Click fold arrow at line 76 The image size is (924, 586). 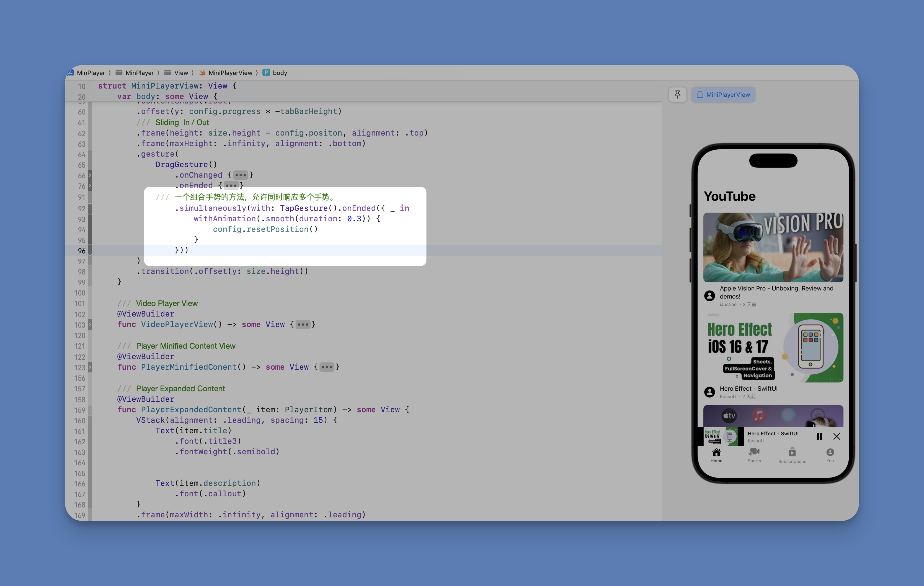[x=90, y=186]
